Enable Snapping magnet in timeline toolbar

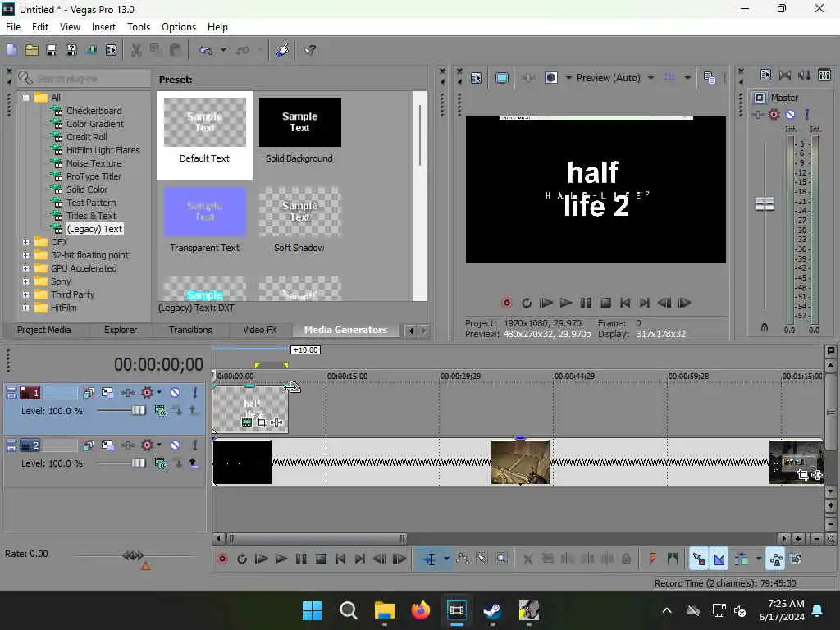click(699, 559)
